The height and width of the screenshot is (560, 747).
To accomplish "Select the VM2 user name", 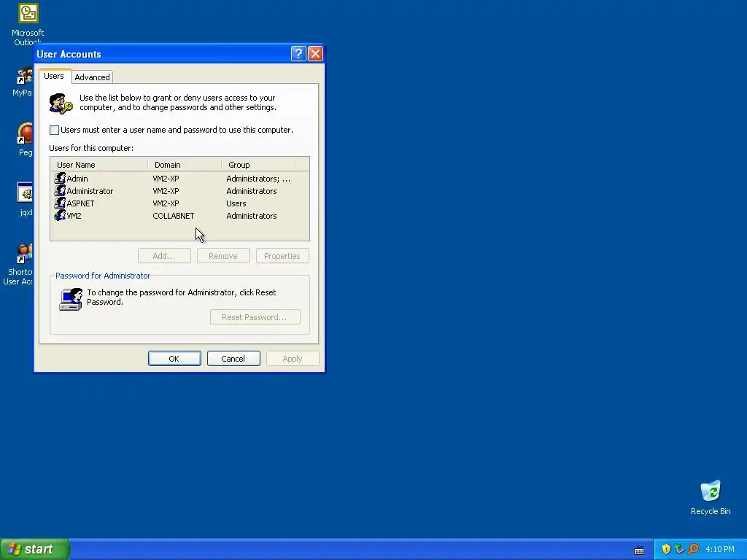I will click(74, 216).
